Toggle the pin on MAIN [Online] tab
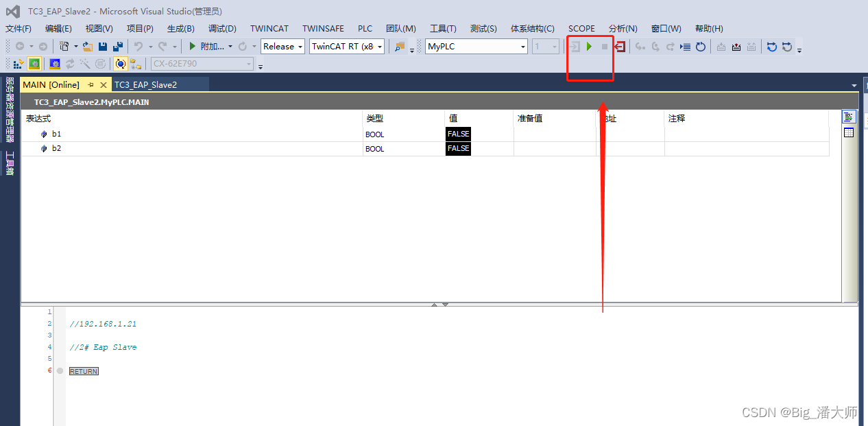 click(x=91, y=85)
